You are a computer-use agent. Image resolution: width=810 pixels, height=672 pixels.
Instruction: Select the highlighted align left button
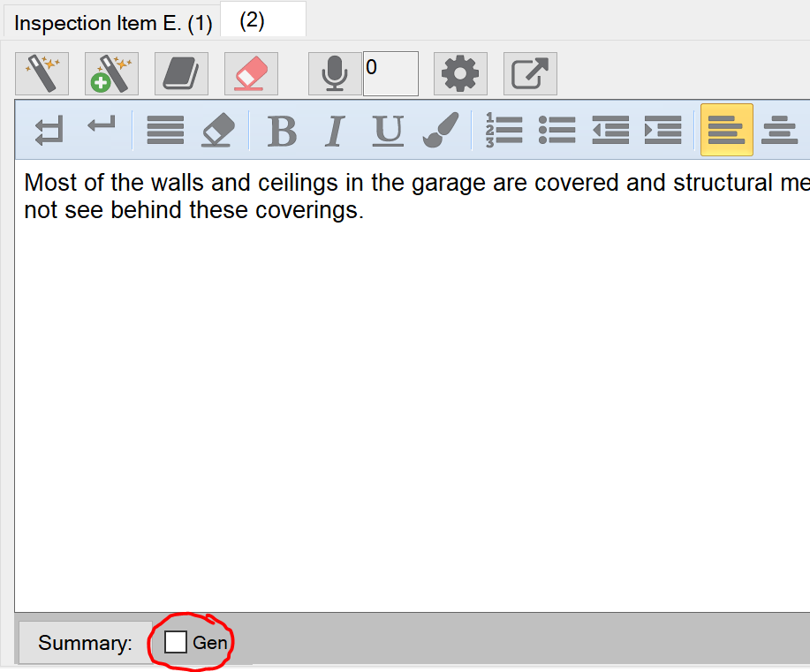tap(726, 130)
